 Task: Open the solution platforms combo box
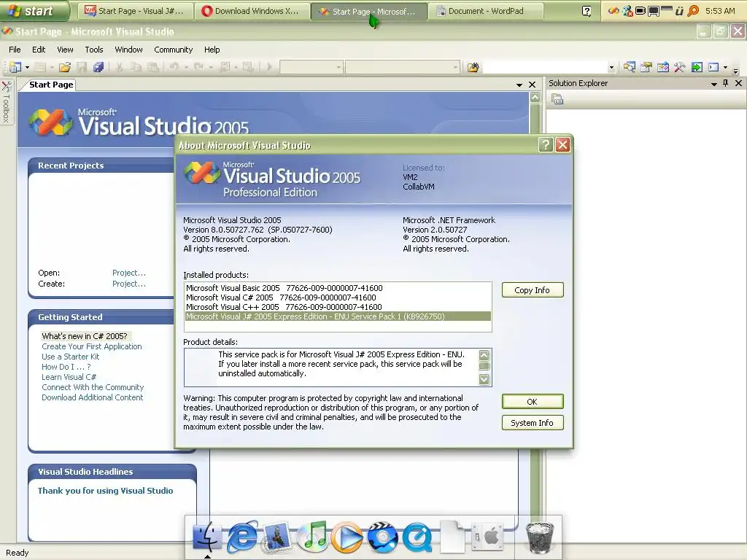pyautogui.click(x=403, y=67)
